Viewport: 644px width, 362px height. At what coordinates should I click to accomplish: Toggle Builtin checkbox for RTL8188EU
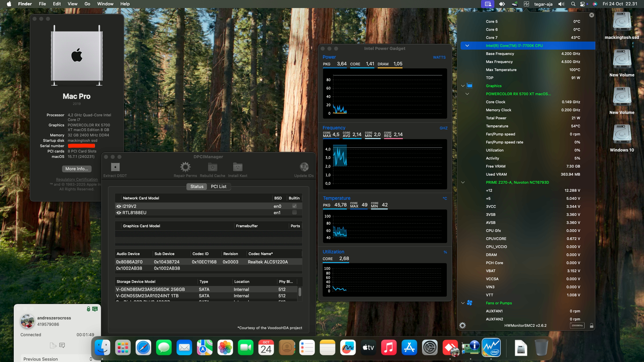coord(294,213)
